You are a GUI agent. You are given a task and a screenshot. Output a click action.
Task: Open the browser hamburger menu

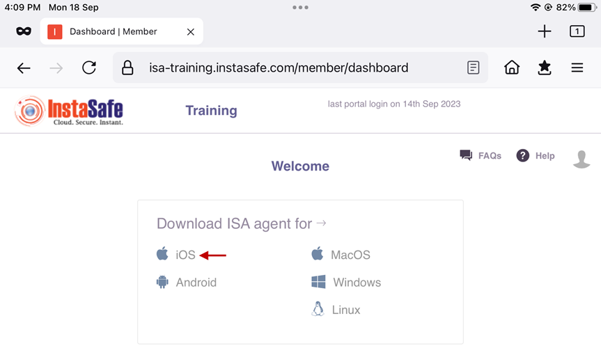click(x=577, y=68)
